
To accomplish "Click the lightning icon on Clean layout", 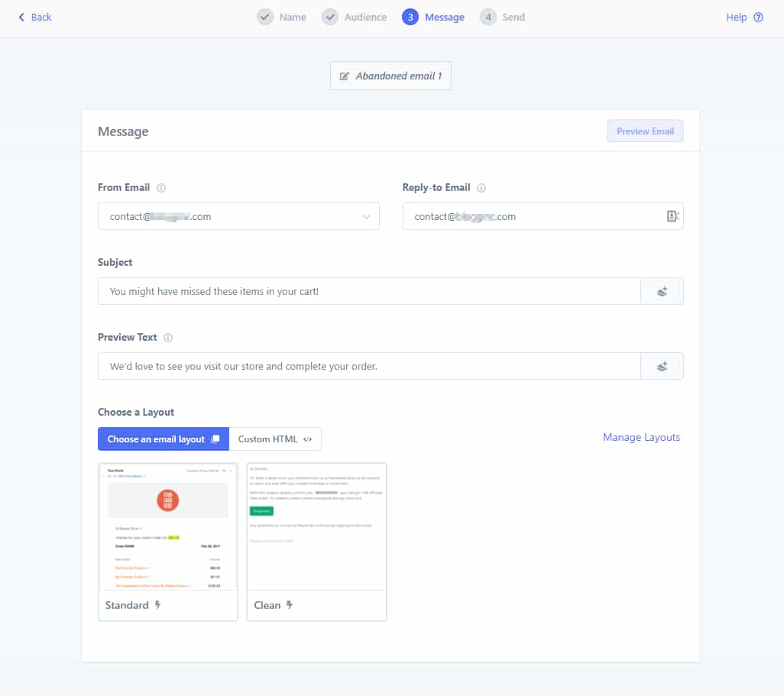I will (290, 605).
